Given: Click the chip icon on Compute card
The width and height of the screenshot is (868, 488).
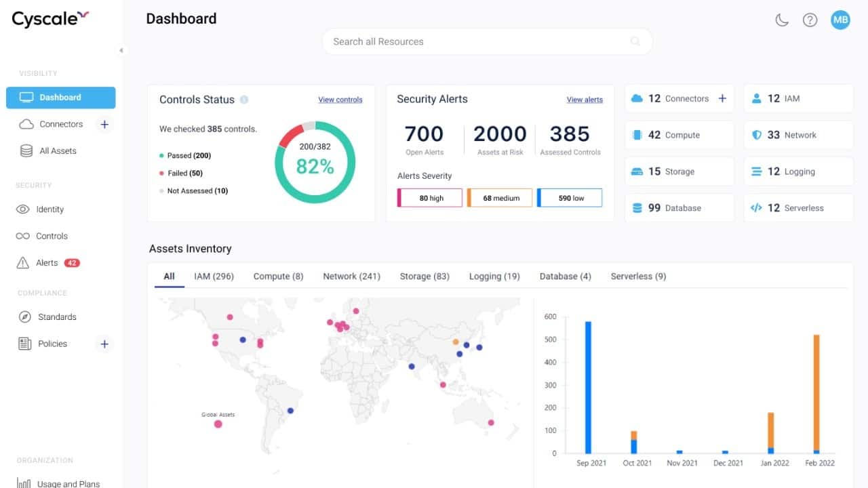Looking at the screenshot, I should click(637, 135).
